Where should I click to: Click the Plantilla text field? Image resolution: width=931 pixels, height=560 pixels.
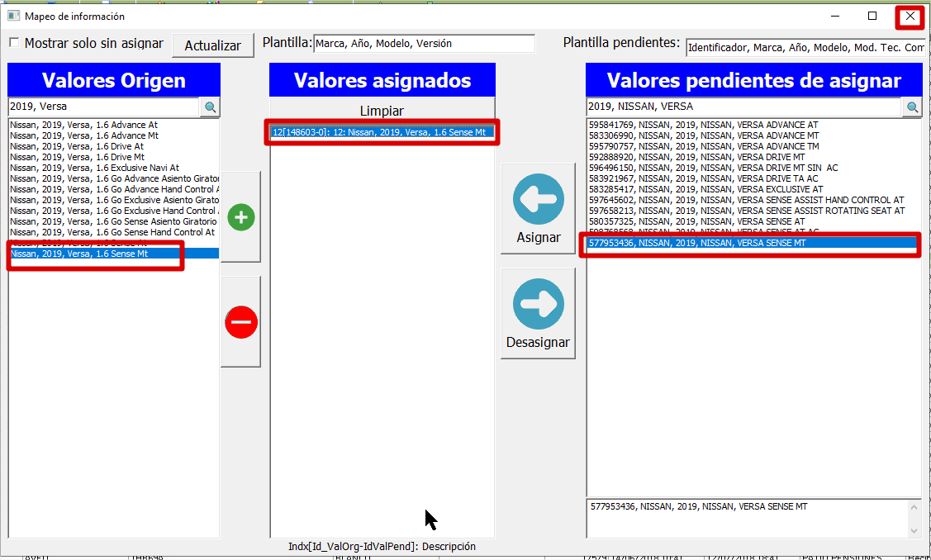[424, 44]
